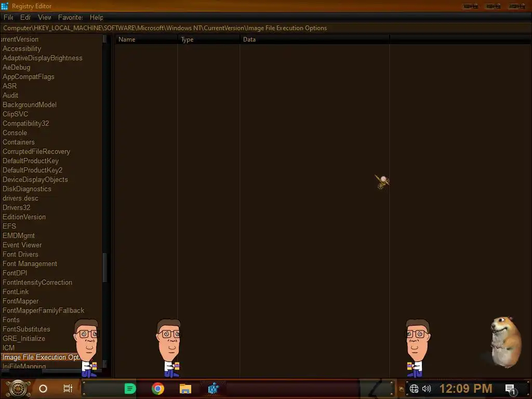Click the Cortana circle icon
Image resolution: width=532 pixels, height=399 pixels.
[43, 389]
